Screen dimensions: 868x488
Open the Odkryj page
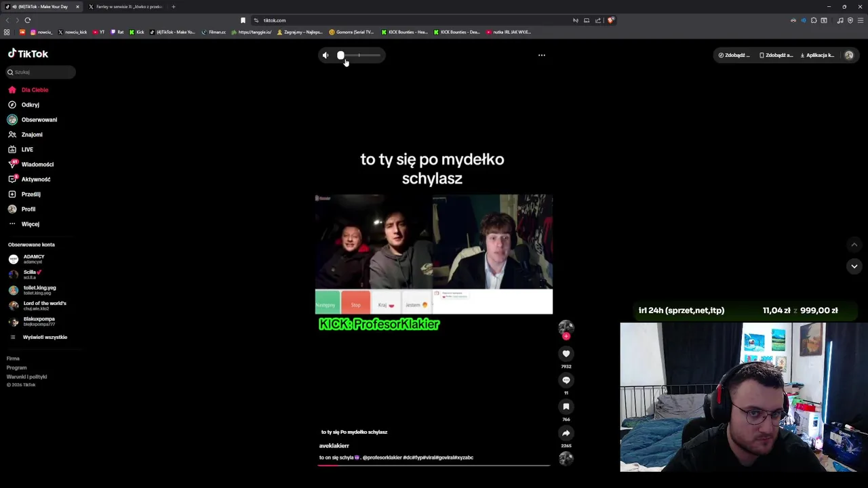coord(24,105)
